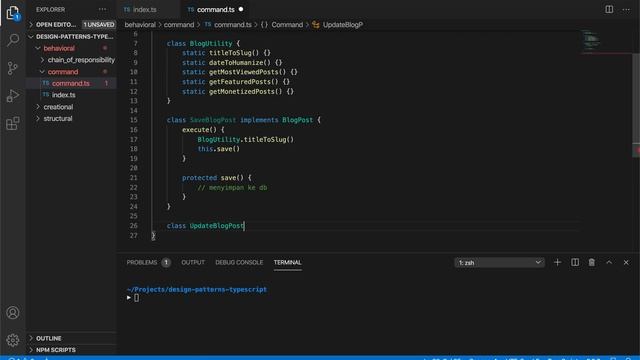The width and height of the screenshot is (640, 360).
Task: Maximize the panel with up chevron
Action: pyautogui.click(x=609, y=262)
